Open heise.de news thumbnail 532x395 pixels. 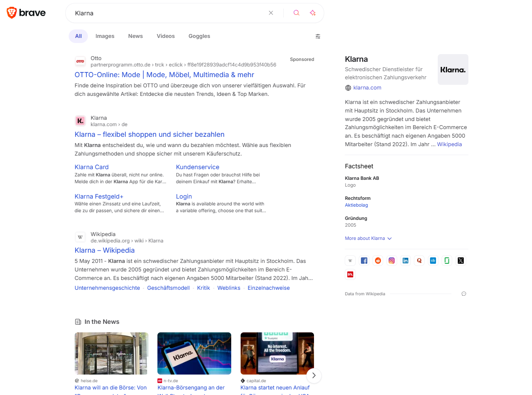coord(111,354)
